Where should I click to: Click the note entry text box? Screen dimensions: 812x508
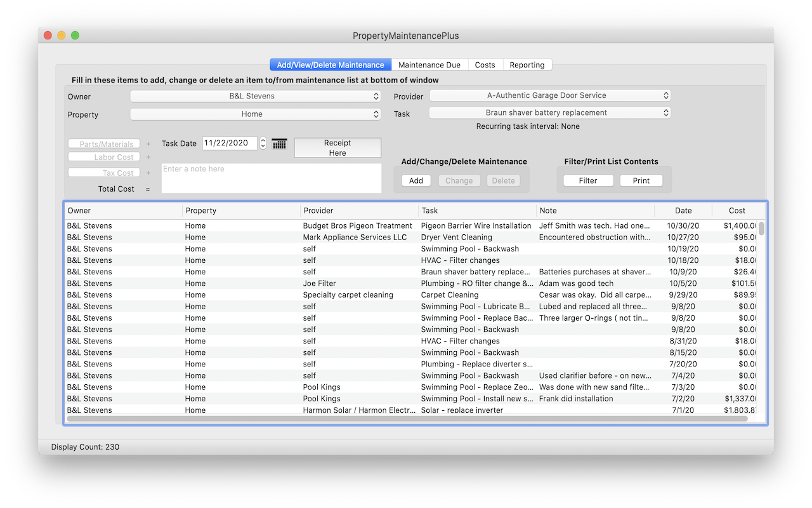pyautogui.click(x=272, y=178)
